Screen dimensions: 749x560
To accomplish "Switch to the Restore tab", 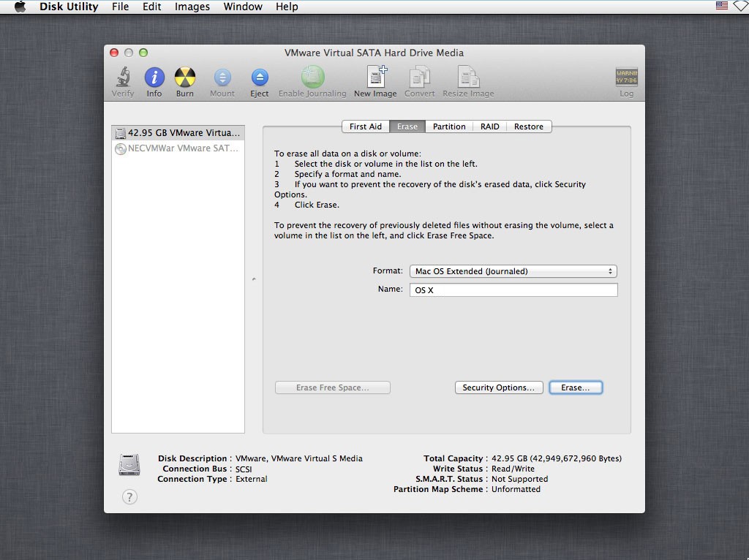I will click(x=529, y=126).
